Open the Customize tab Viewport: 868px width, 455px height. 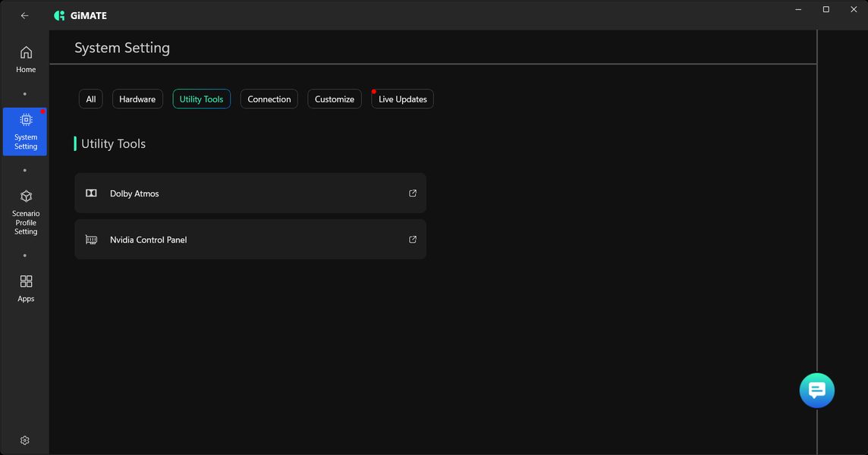(x=335, y=99)
